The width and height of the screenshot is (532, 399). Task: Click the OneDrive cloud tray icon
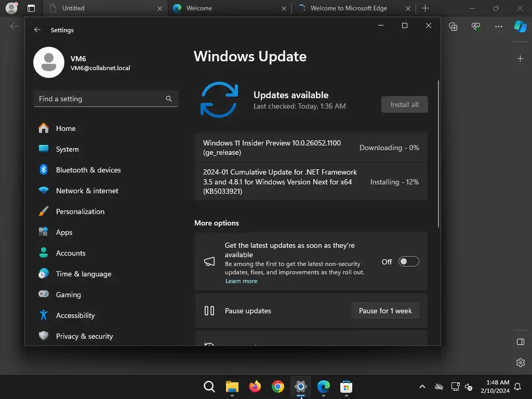[x=439, y=387]
